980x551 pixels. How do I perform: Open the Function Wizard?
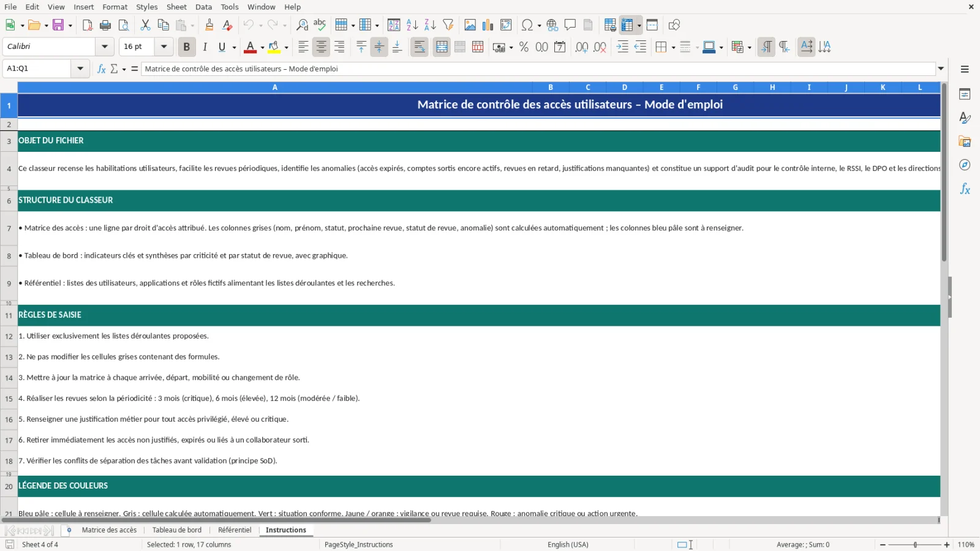(x=102, y=69)
